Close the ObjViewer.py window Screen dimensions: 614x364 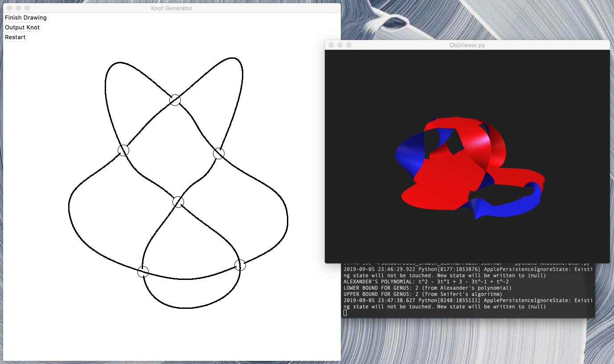point(331,45)
